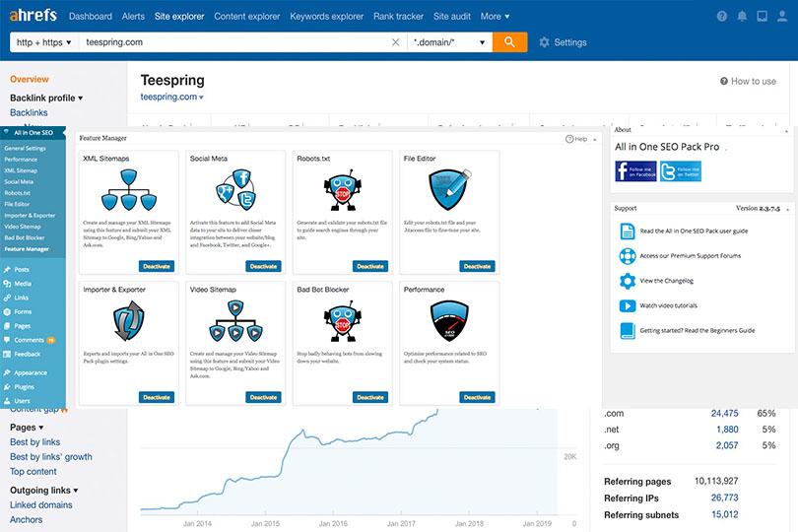
Task: Open Backlinks in ahrefs sidebar
Action: [29, 112]
